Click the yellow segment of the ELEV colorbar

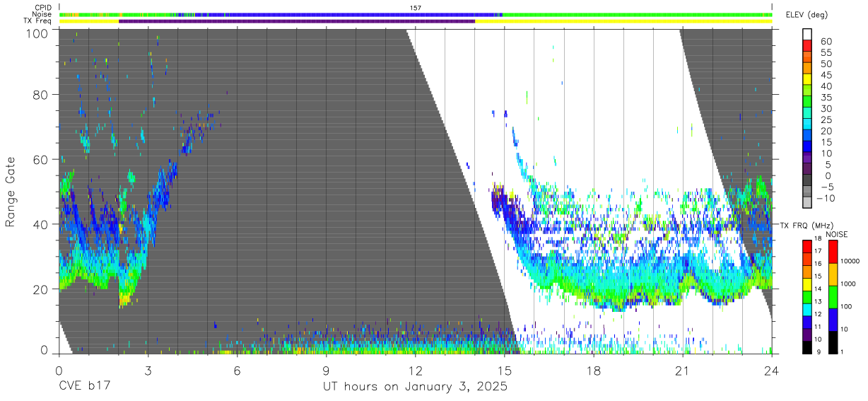pyautogui.click(x=808, y=79)
